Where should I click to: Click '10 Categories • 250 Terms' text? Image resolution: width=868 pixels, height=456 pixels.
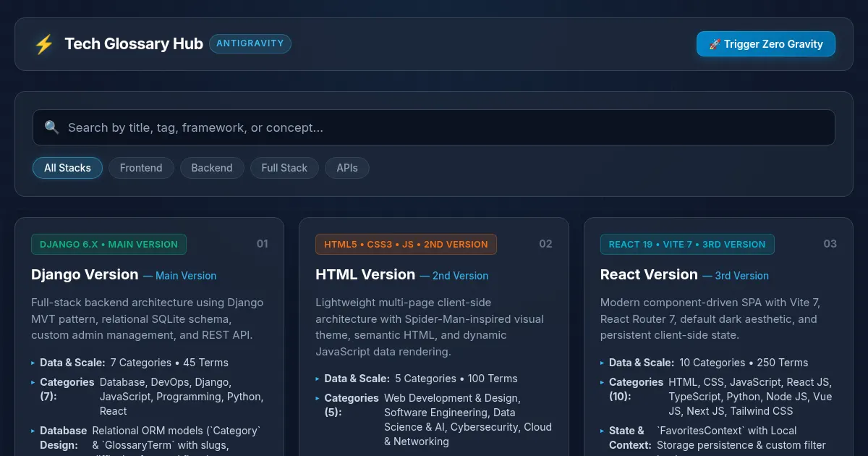[x=744, y=363]
